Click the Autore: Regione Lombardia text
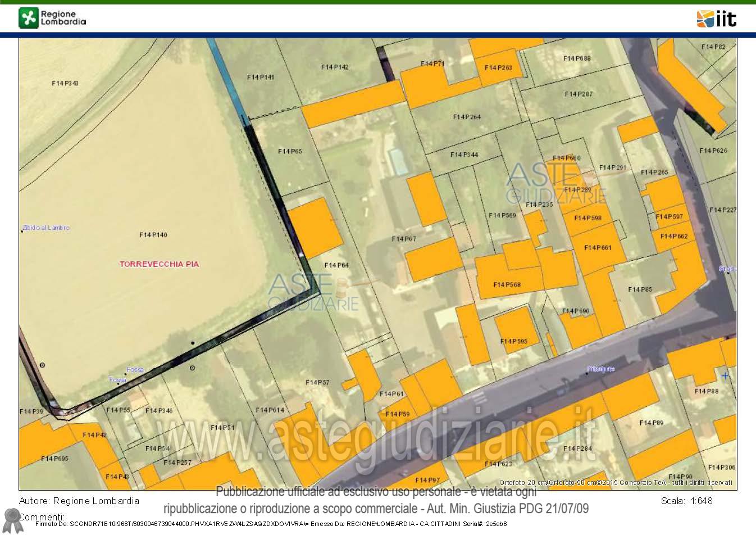 point(79,501)
